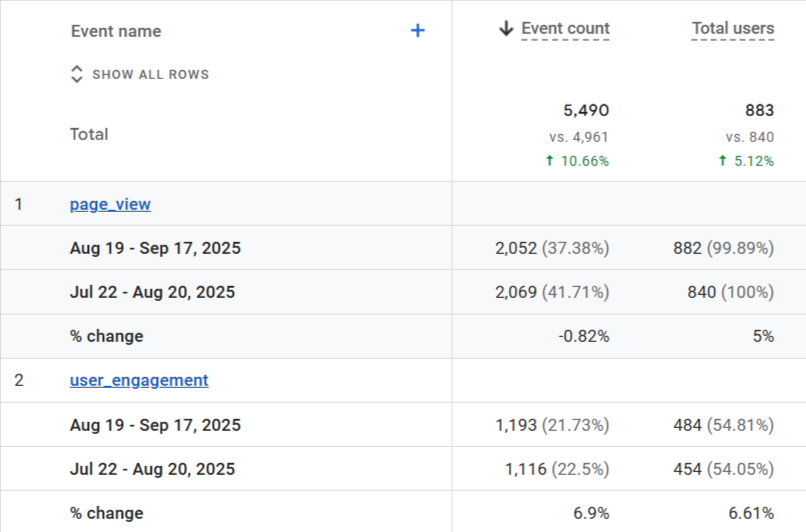Click the user_engagement event count 1,193 cell
This screenshot has height=532, width=806.
pyautogui.click(x=552, y=425)
